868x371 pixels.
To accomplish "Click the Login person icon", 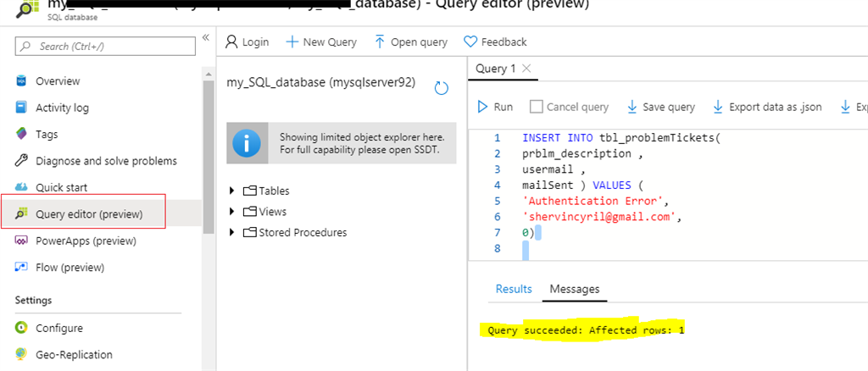I will pyautogui.click(x=231, y=42).
